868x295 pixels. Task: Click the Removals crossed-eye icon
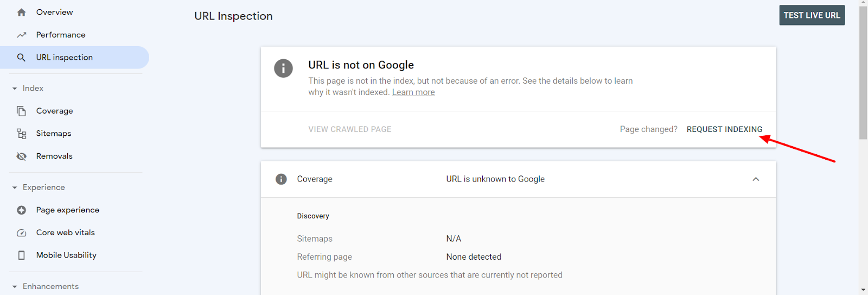[x=21, y=156]
